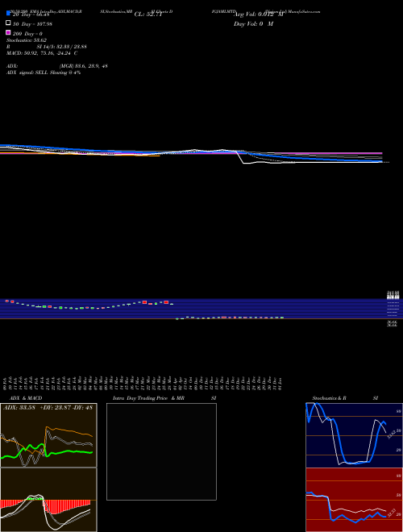Click the white 50 Day legend swatch
403x532 pixels.
pos(8,23)
